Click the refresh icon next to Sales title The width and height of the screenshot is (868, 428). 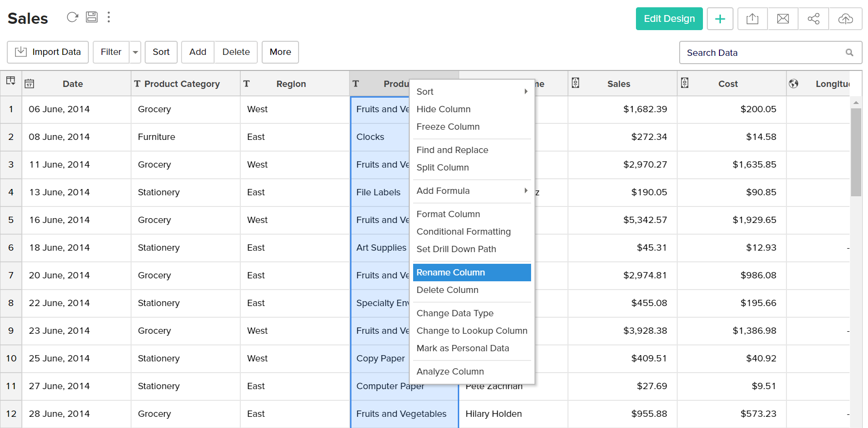click(x=72, y=17)
